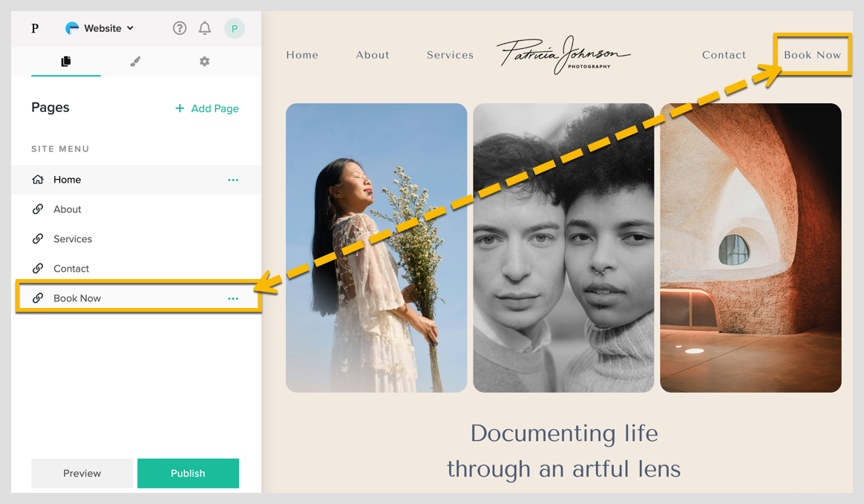The height and width of the screenshot is (504, 864).
Task: Click the Contact link in site header
Action: tap(724, 55)
